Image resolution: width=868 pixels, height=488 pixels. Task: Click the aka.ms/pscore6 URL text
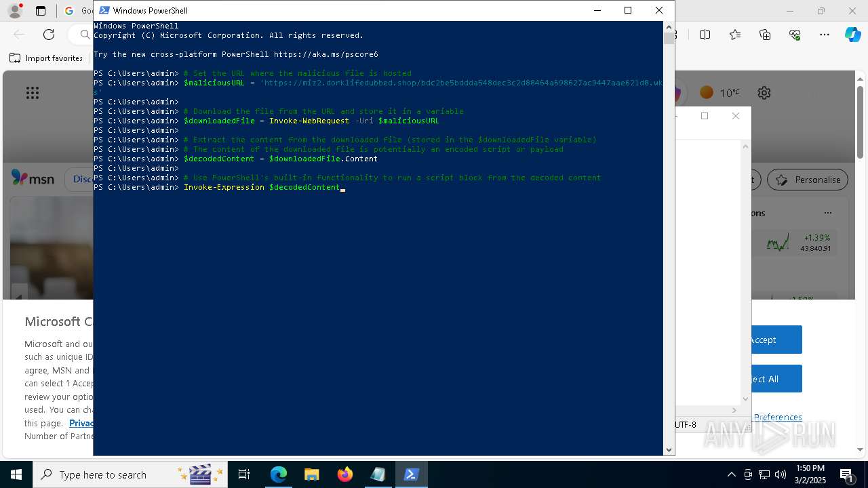pos(325,54)
